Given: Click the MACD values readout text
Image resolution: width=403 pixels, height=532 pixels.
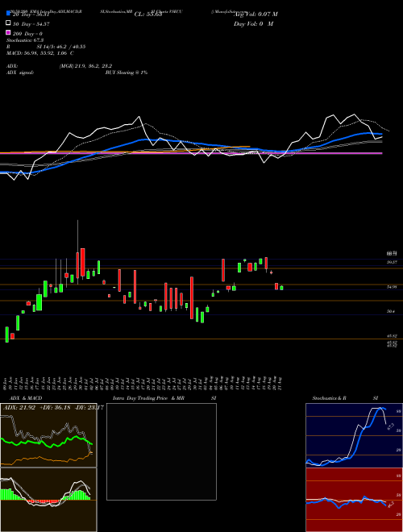Looking at the screenshot, I should [x=40, y=53].
